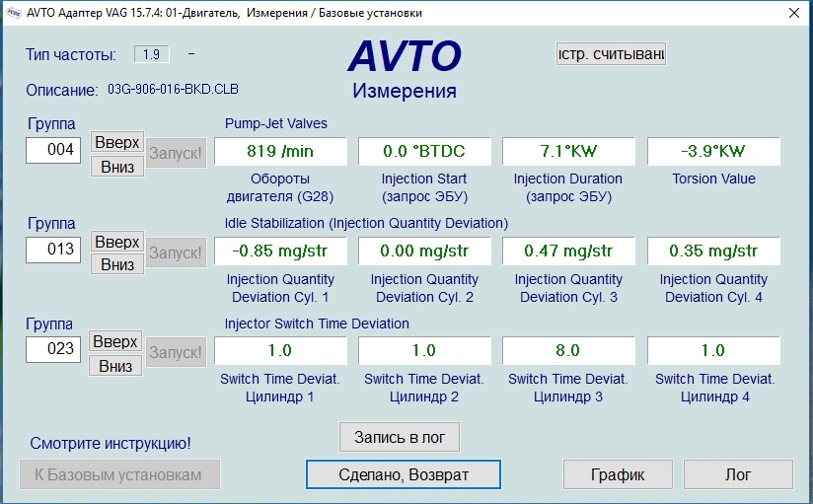Viewport: 813px width, 504px height.
Task: Select switch time value for Цилиндр 4
Action: (x=713, y=350)
